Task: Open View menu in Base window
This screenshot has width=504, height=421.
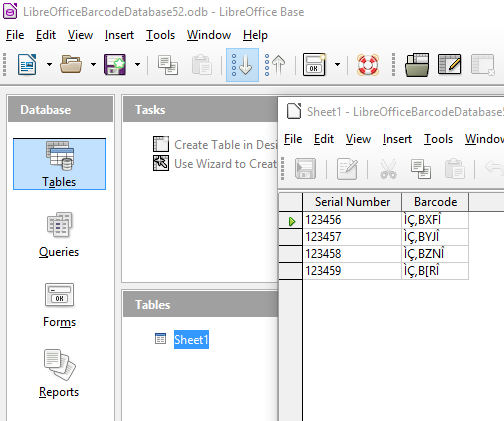Action: pyautogui.click(x=80, y=35)
